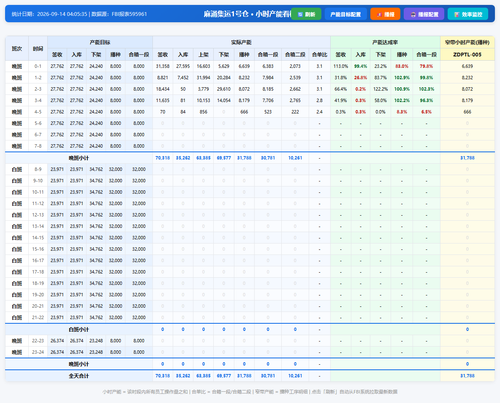
Task: Click the 23-24 time slot cell
Action: (38, 352)
